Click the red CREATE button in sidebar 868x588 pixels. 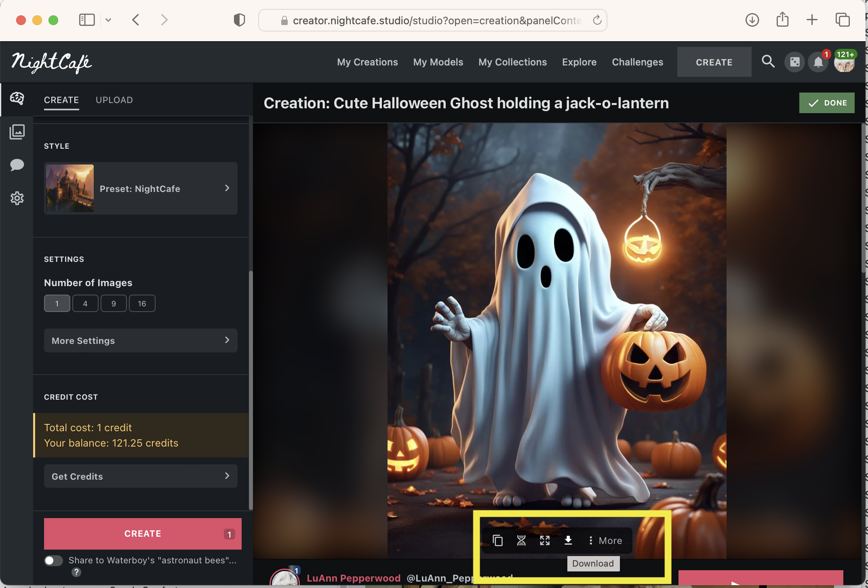click(142, 533)
